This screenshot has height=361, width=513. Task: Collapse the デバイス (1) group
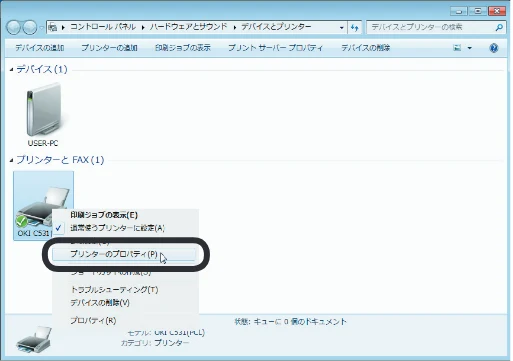(x=11, y=70)
